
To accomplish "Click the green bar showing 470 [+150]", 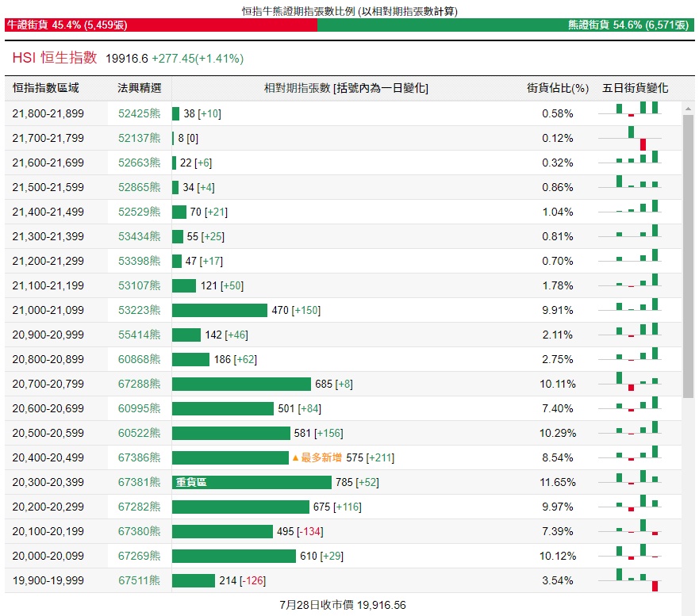I will coord(220,310).
